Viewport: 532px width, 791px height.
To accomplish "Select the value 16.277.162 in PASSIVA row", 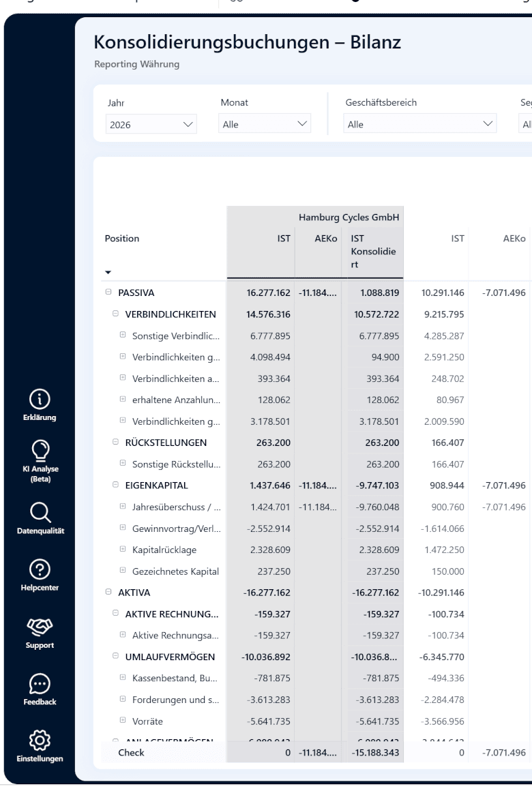I will 268,293.
